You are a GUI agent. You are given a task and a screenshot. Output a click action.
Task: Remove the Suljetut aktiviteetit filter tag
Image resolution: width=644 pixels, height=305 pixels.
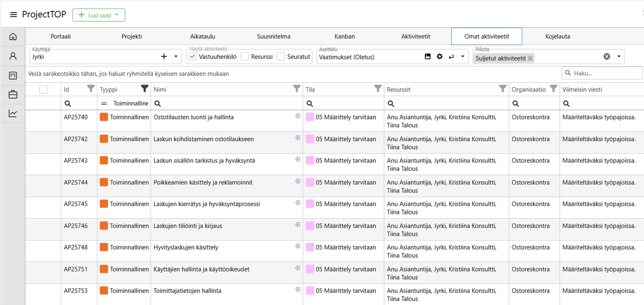pos(530,58)
